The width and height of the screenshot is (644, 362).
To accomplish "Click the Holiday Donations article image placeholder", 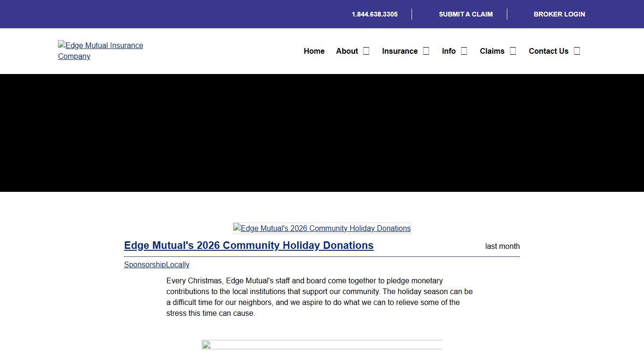I will pyautogui.click(x=322, y=228).
